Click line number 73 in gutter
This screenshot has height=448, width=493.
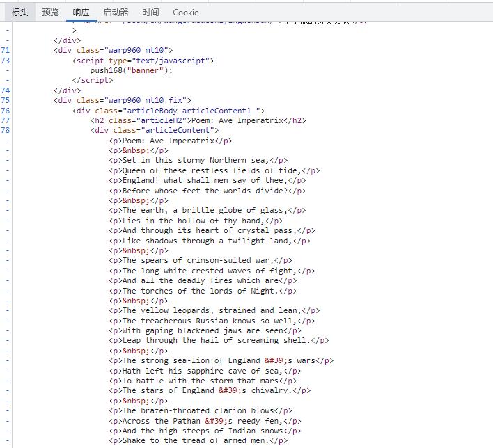6,61
